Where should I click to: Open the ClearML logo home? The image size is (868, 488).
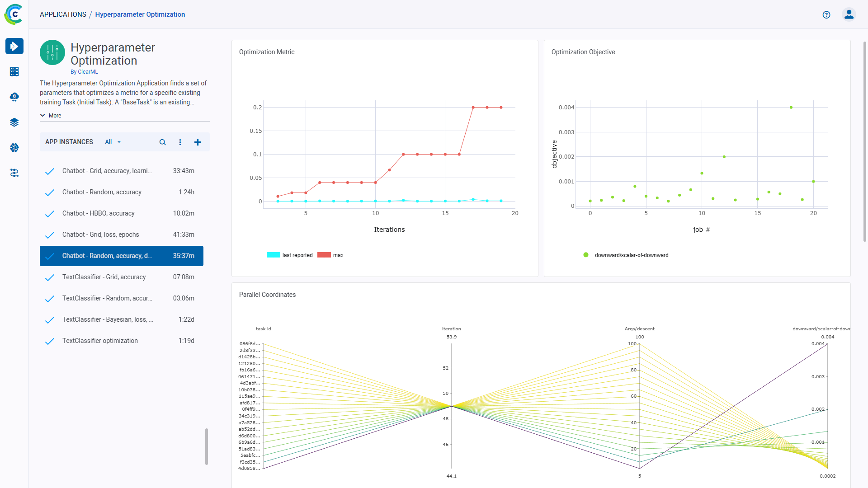click(14, 14)
